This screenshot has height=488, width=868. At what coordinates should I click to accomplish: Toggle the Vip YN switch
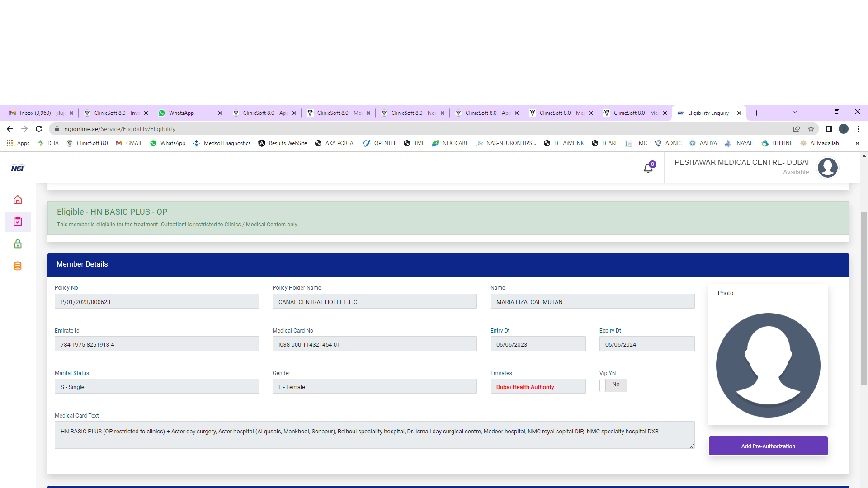[613, 385]
